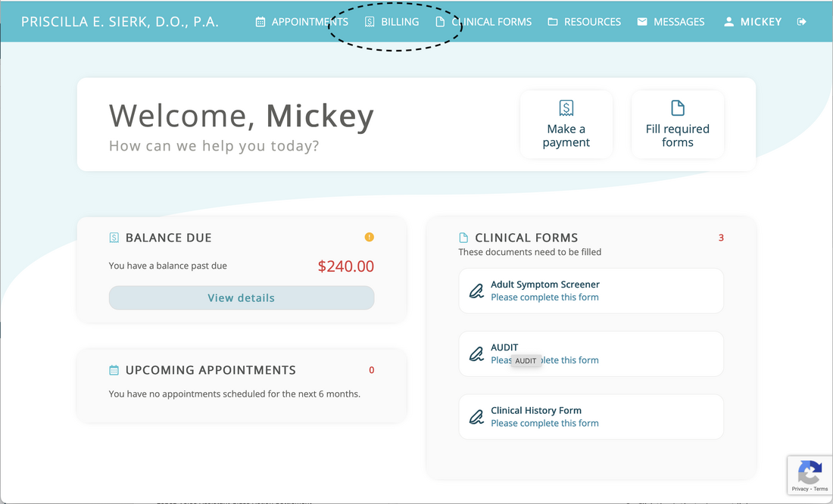The image size is (833, 504).
Task: Click the Resources folder icon
Action: pos(552,21)
